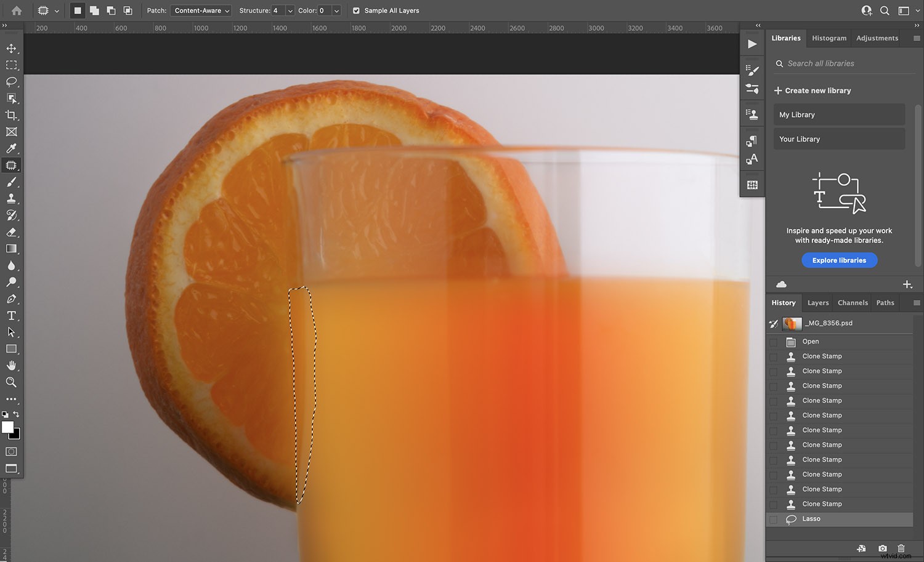Enable the Open history state checkbox
The height and width of the screenshot is (562, 924).
click(x=774, y=342)
